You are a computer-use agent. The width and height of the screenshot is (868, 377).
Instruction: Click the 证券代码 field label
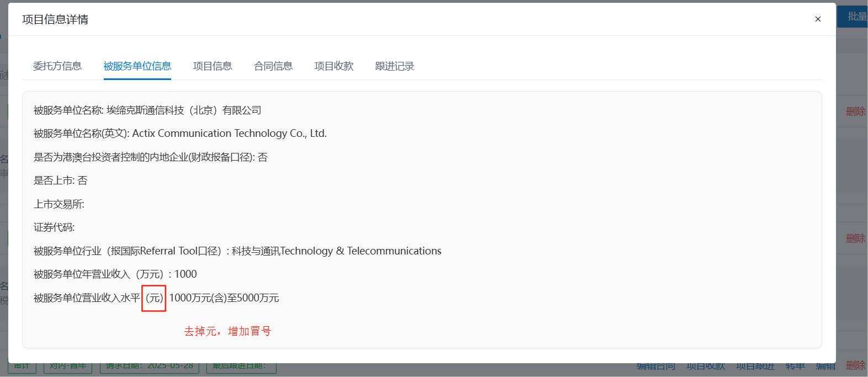point(54,227)
